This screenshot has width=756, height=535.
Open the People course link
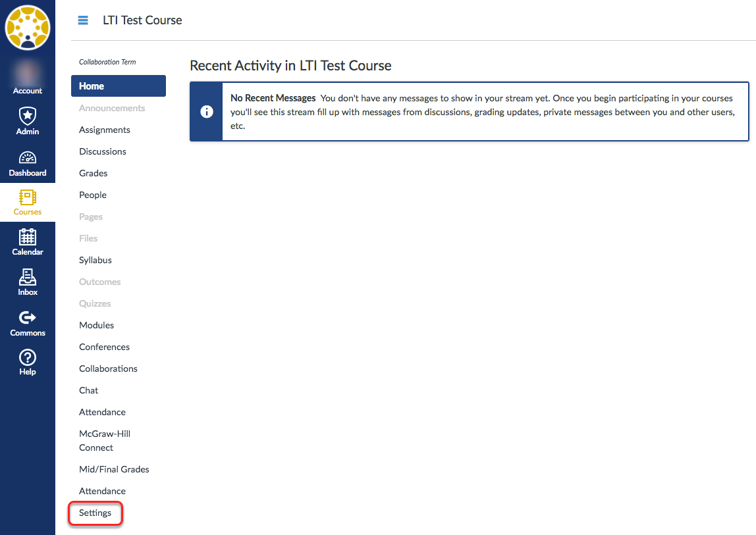[x=93, y=195]
